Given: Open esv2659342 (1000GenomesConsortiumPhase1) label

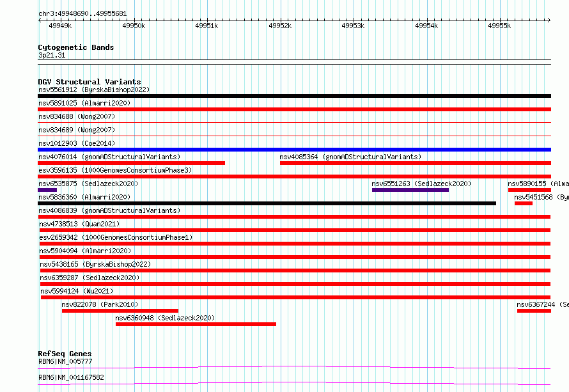Looking at the screenshot, I should pyautogui.click(x=116, y=237).
